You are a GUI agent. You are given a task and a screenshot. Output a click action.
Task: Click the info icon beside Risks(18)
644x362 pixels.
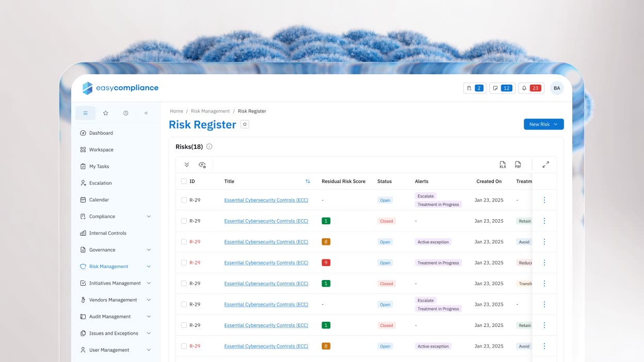click(209, 146)
